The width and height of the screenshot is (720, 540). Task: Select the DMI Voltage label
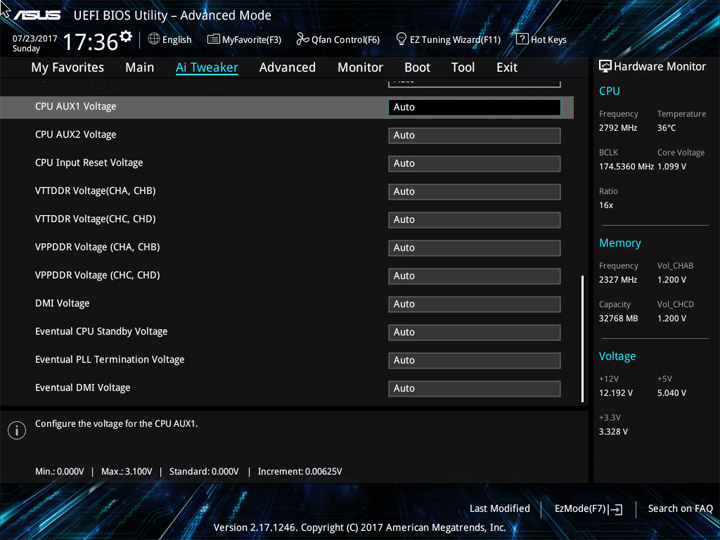point(62,304)
